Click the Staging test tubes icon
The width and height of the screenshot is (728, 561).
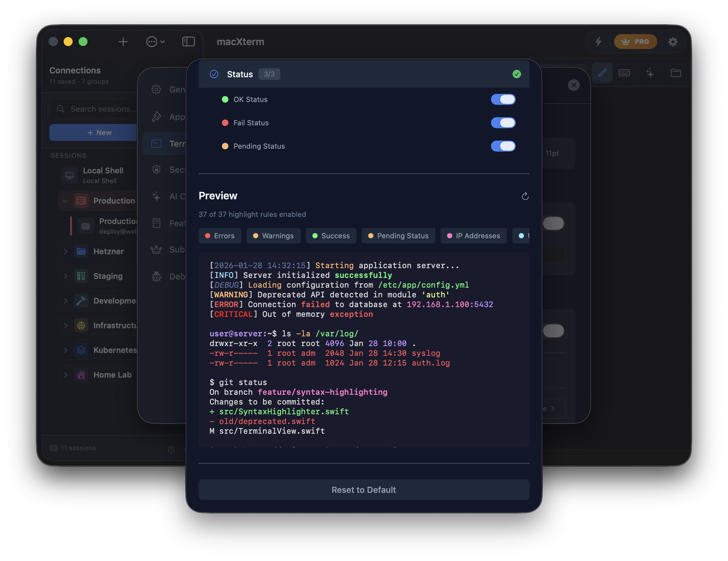point(81,276)
